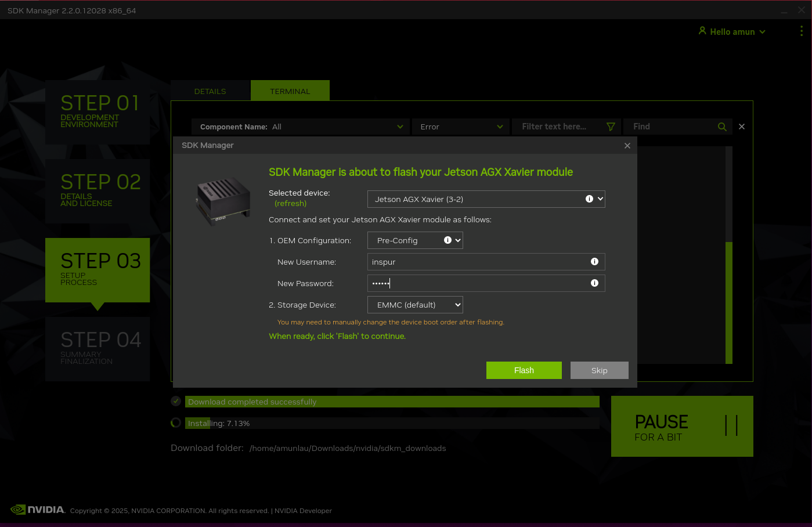Click the boot order warning text
The image size is (812, 527).
pyautogui.click(x=391, y=322)
